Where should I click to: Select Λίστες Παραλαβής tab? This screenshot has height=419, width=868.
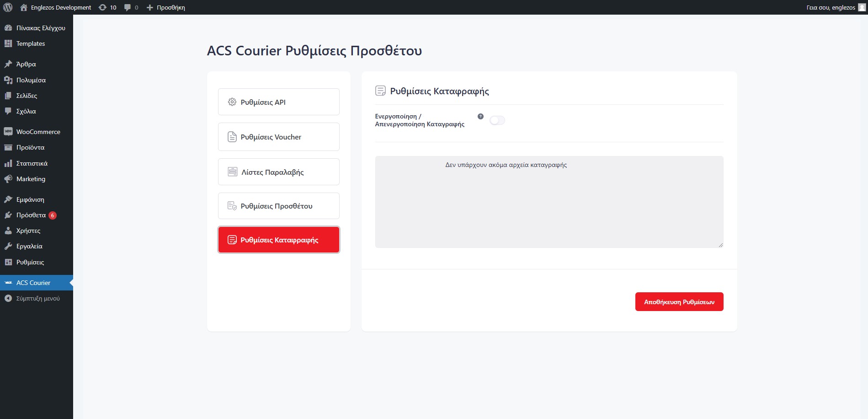(x=278, y=172)
